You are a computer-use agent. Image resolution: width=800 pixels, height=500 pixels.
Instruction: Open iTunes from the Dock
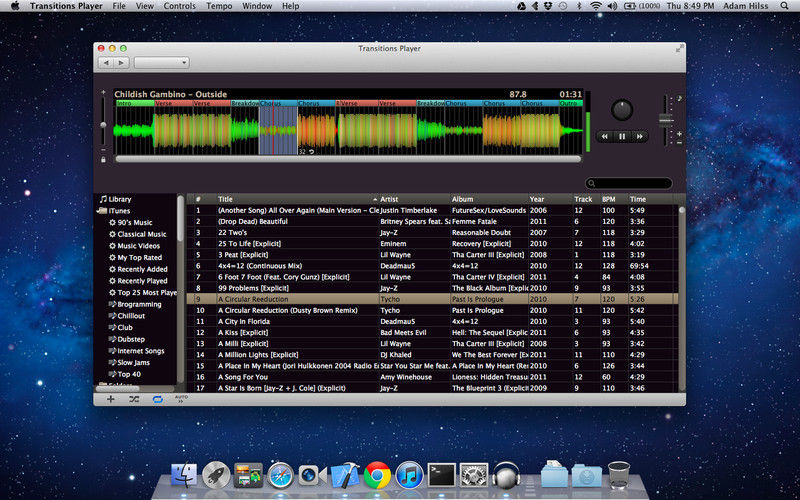pos(410,476)
